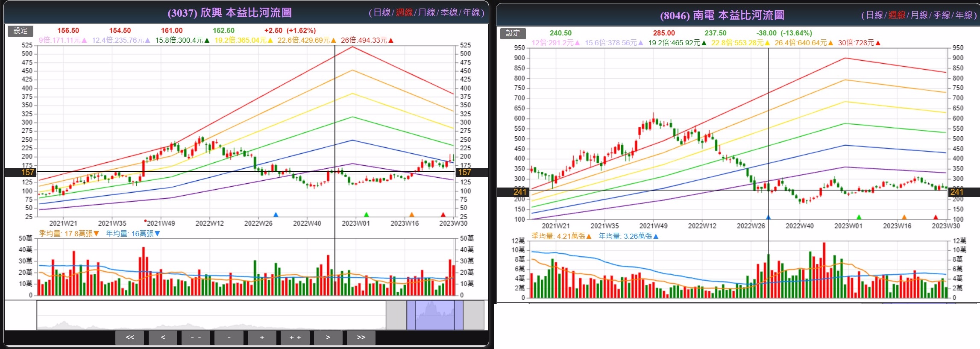The width and height of the screenshot is (980, 349).
Task: Step forward with single > button
Action: 328,337
